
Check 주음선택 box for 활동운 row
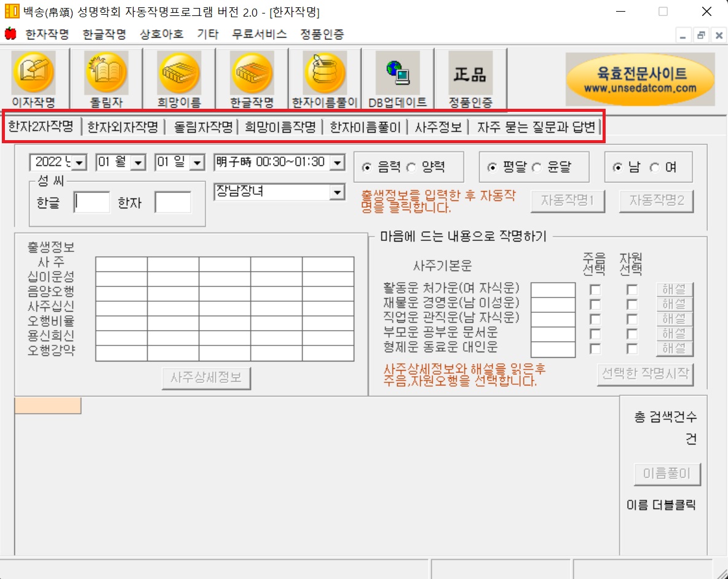[x=595, y=290]
